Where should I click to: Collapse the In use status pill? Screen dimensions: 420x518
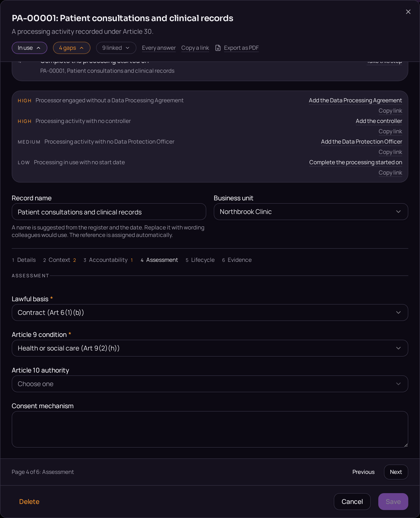[30, 48]
